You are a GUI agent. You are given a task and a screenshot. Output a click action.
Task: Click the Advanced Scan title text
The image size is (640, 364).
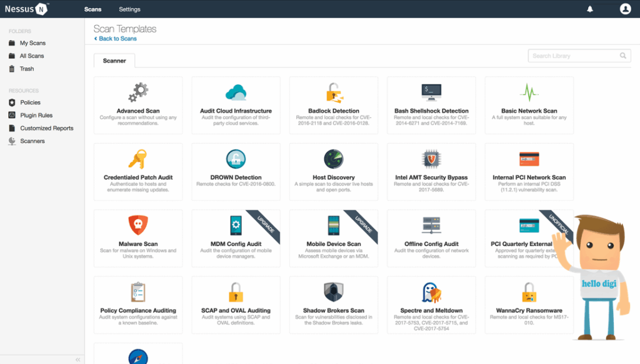pos(138,111)
